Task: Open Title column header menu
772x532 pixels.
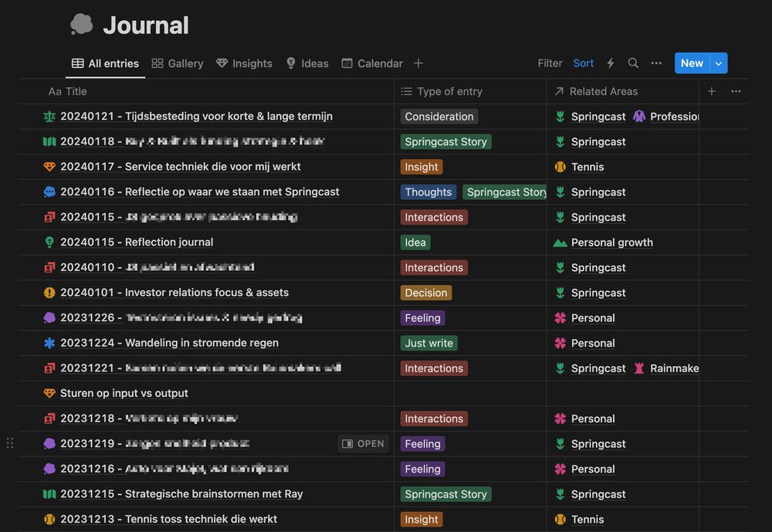Action: pos(206,91)
